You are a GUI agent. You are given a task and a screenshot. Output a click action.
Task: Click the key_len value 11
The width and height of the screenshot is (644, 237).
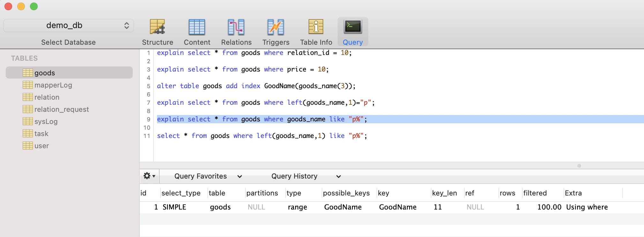click(438, 207)
